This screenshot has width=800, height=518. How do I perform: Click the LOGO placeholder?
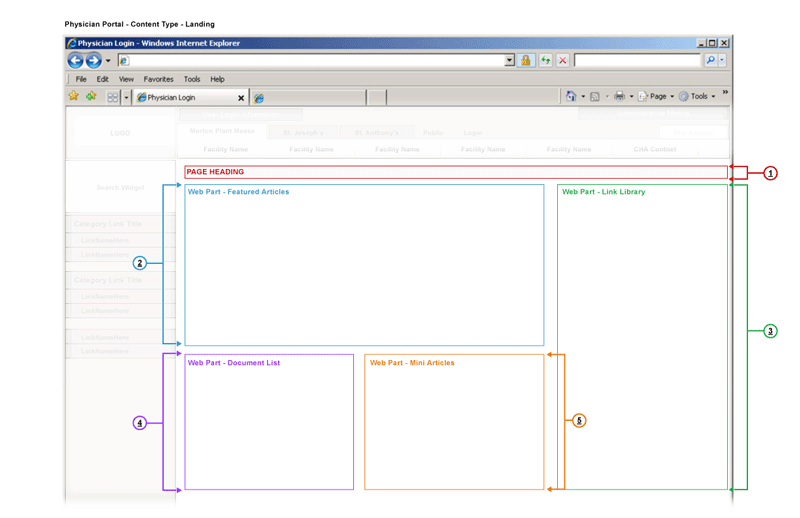click(x=120, y=133)
